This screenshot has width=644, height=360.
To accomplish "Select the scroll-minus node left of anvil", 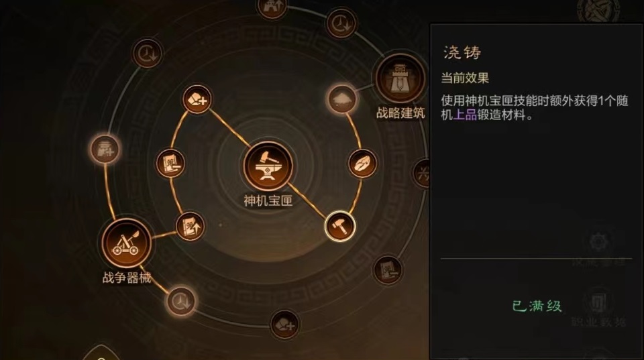I will point(170,163).
